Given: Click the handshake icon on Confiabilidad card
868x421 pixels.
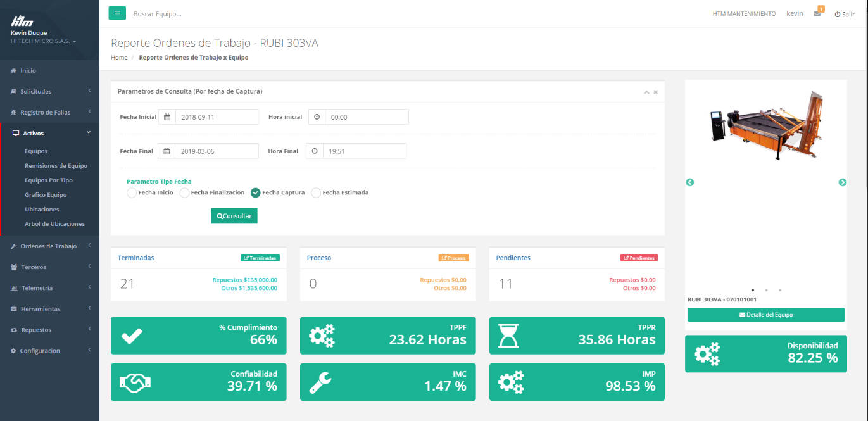Looking at the screenshot, I should coord(135,382).
